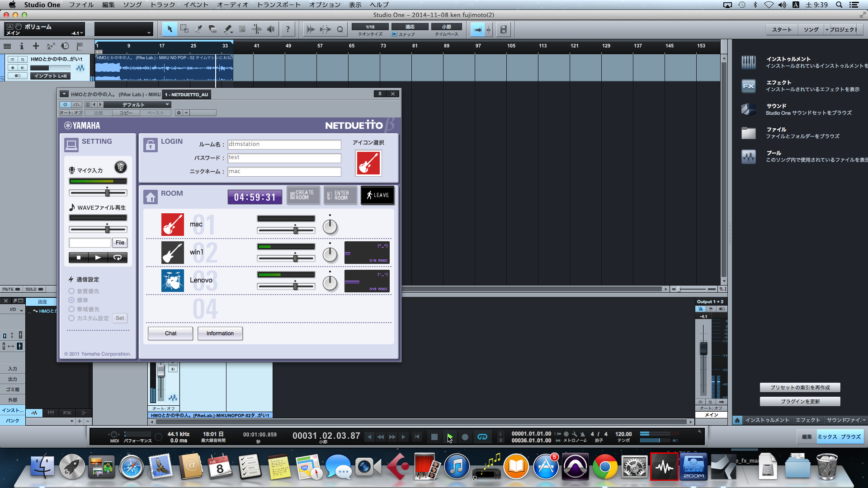Screen dimensions: 868x488
Task: Select the Listen speaker tool
Action: tap(271, 29)
